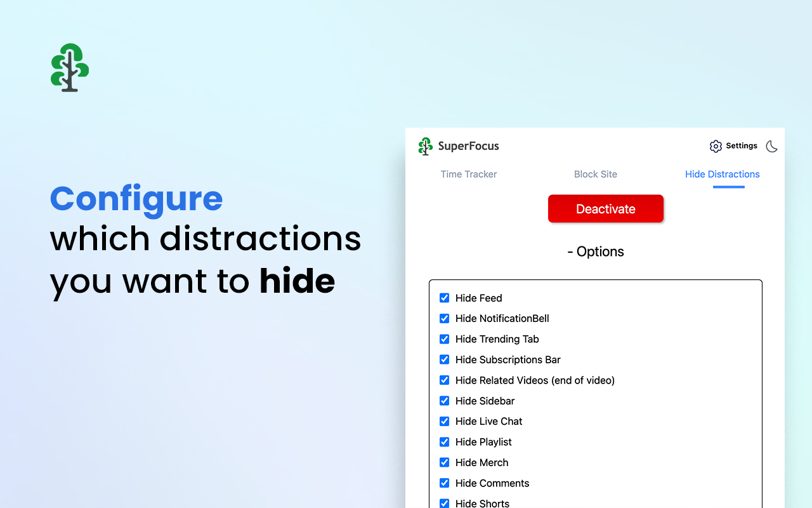Viewport: 812px width, 508px height.
Task: Click the "Hide Live Chat" label text
Action: (x=489, y=421)
